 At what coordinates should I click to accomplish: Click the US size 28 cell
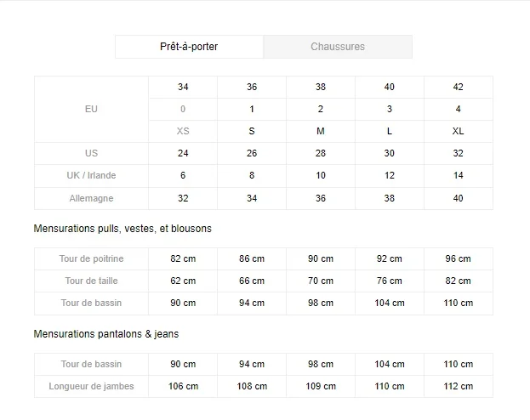click(x=321, y=153)
